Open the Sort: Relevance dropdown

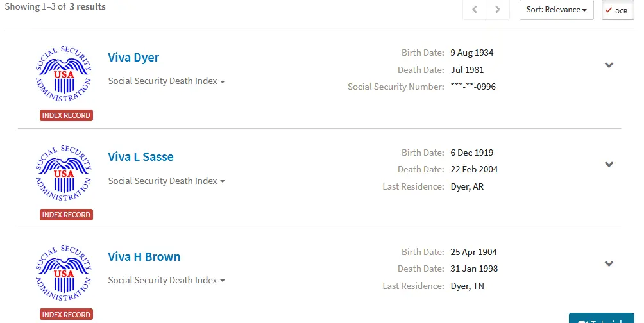click(556, 10)
